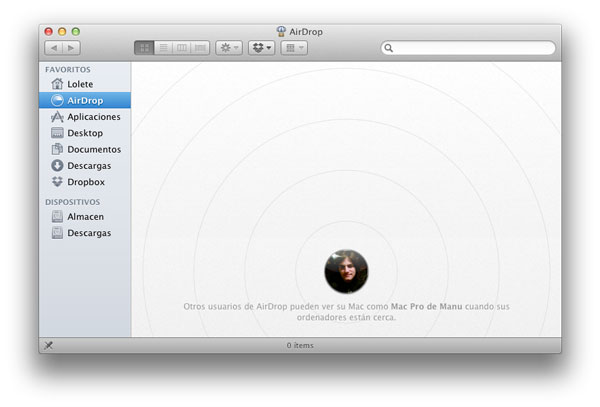
Task: Open the gear Action menu
Action: point(229,48)
